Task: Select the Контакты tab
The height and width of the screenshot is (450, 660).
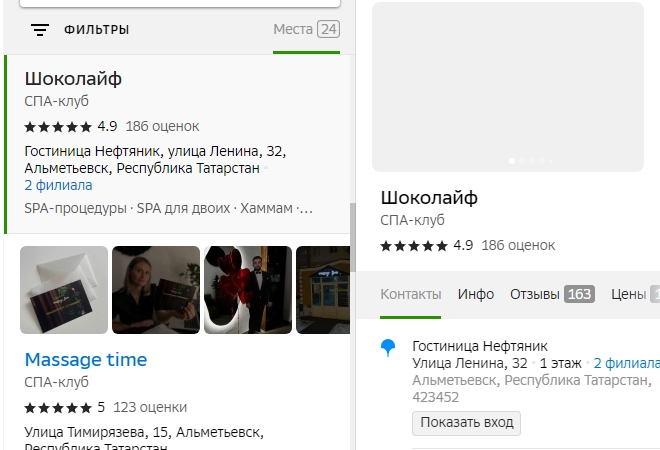Action: pyautogui.click(x=410, y=294)
